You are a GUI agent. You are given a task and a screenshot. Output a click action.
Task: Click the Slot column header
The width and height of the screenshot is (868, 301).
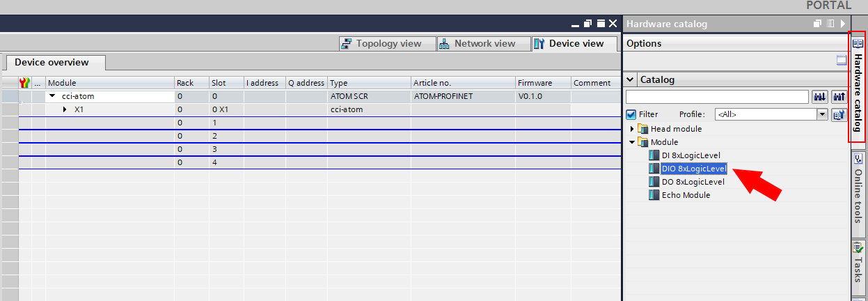[226, 83]
